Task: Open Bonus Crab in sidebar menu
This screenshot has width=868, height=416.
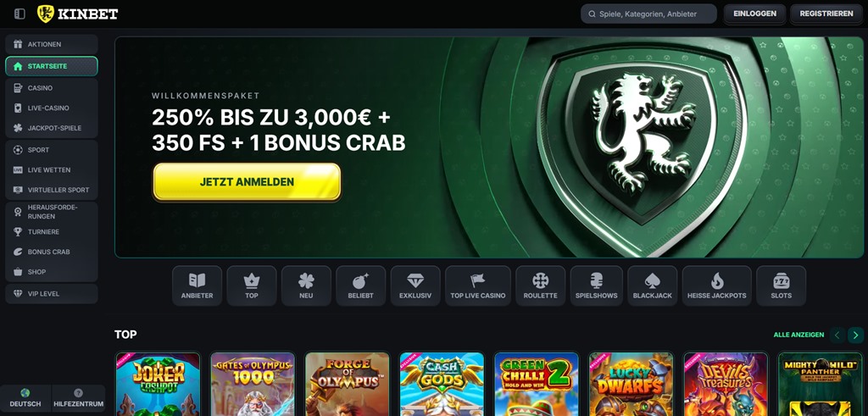Action: [x=52, y=252]
